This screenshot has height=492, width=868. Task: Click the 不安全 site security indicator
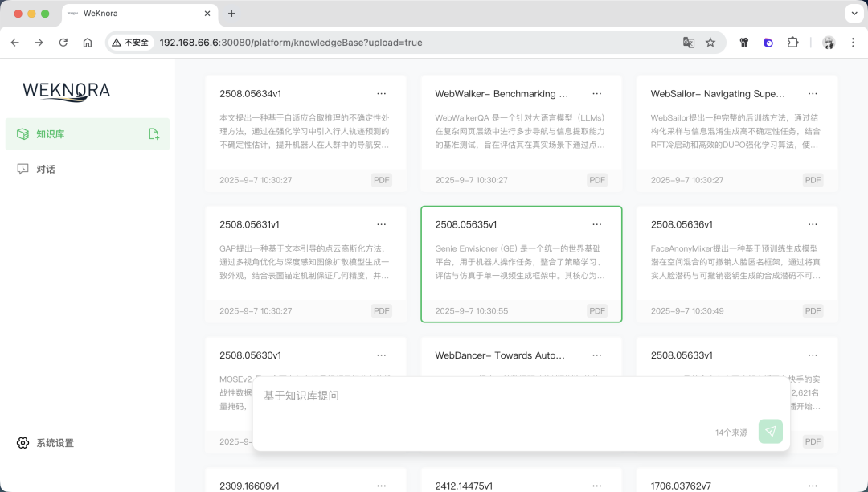coord(131,43)
